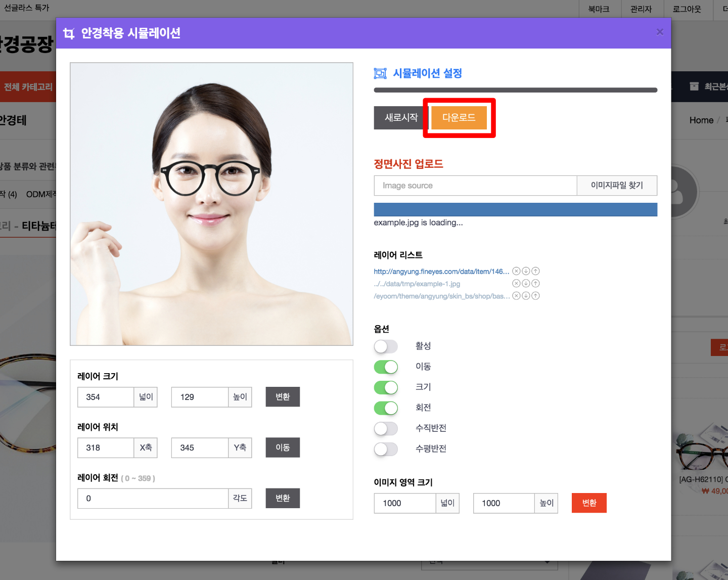Screen dimensions: 728x580
Task: Move the /eyoom/theme layer down
Action: click(x=526, y=296)
